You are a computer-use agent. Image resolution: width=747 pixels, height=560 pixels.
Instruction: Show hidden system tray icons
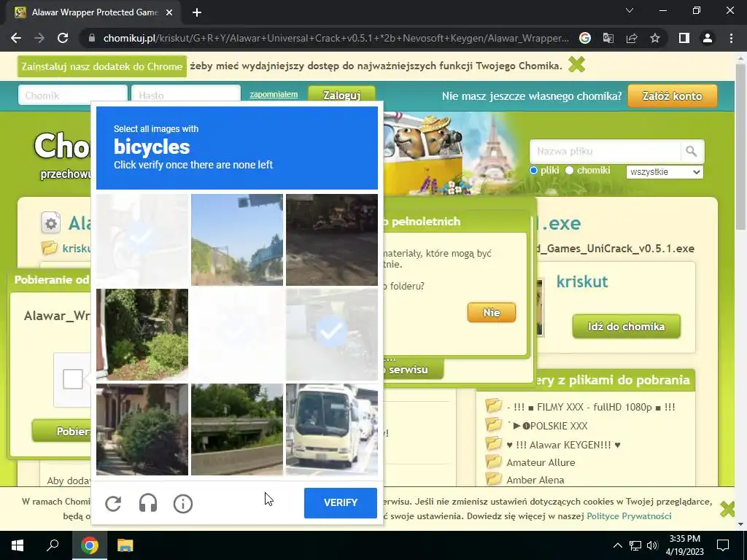pos(617,545)
